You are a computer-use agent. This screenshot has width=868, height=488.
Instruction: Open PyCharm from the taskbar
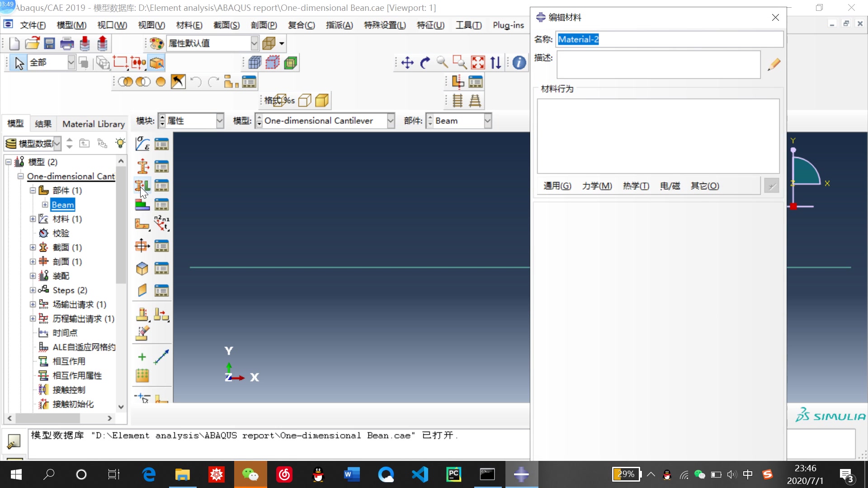click(453, 474)
